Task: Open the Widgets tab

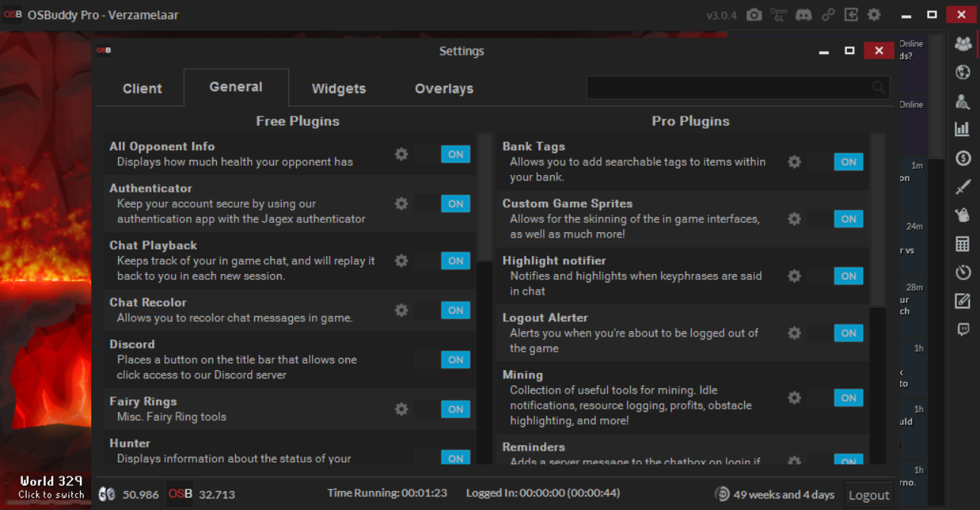Action: pos(339,88)
